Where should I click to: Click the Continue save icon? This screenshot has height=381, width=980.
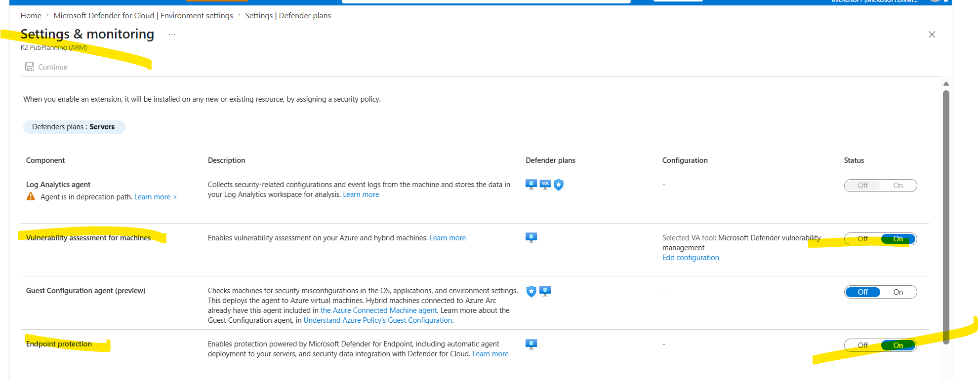(30, 67)
